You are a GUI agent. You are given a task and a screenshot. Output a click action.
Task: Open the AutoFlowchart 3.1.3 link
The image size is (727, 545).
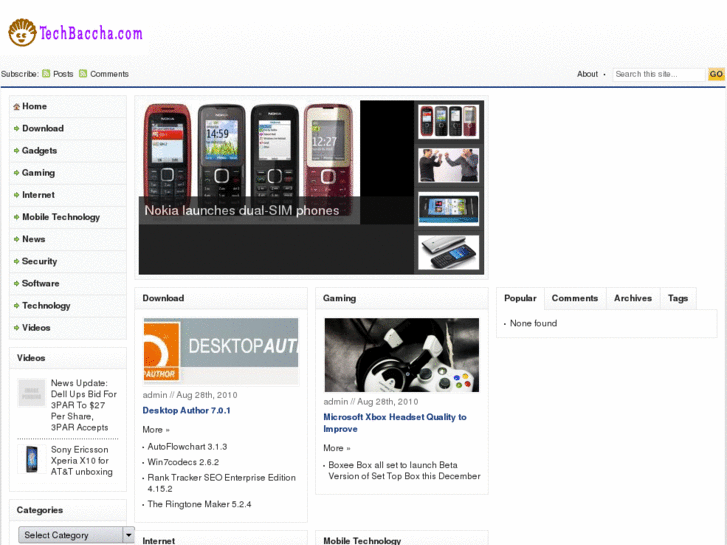click(x=187, y=447)
